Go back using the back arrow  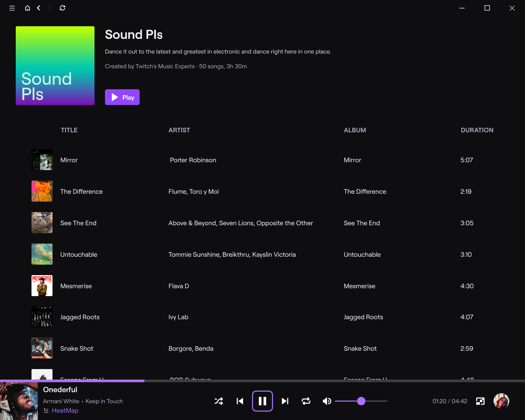coord(39,8)
